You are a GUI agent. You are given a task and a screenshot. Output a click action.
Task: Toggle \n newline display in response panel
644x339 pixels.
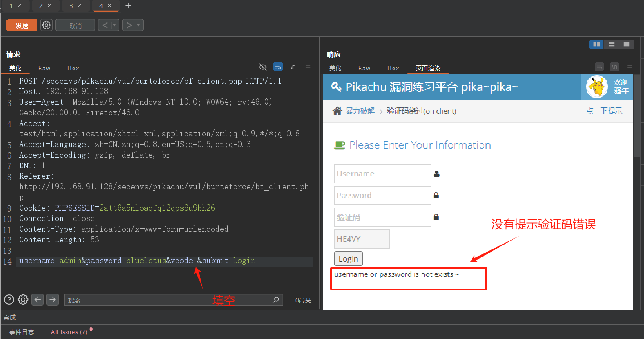click(x=615, y=67)
